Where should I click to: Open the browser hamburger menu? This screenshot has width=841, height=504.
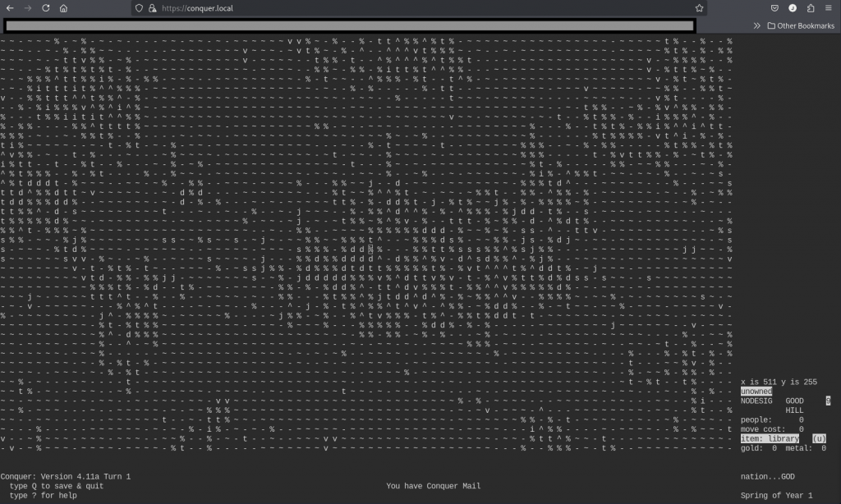[x=828, y=7]
